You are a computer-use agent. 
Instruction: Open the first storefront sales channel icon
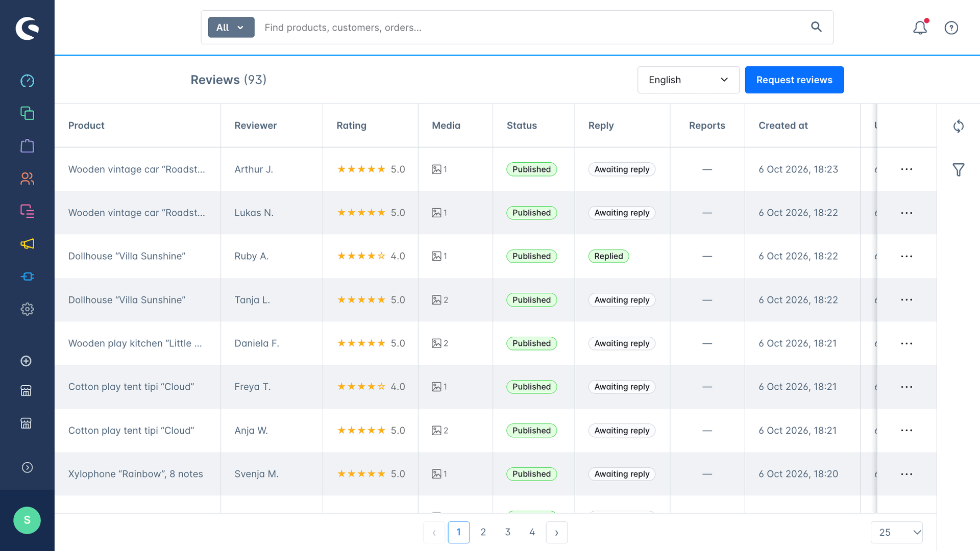click(x=26, y=391)
